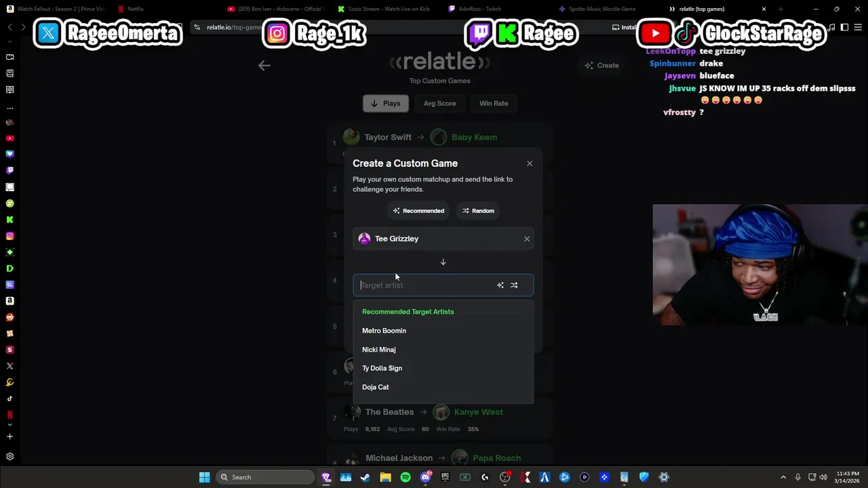The height and width of the screenshot is (488, 868).
Task: Close the relatle (top games) tab
Action: (764, 9)
